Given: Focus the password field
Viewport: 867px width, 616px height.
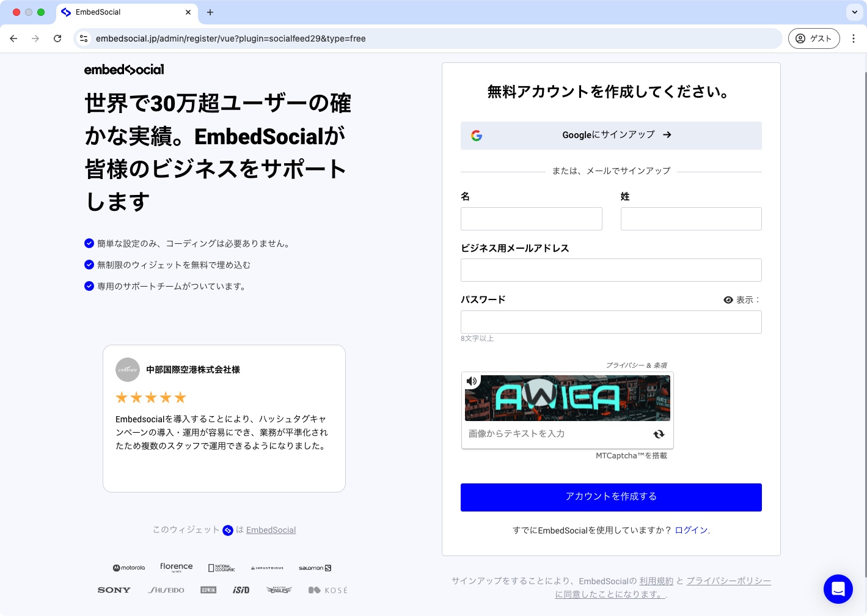Looking at the screenshot, I should pos(611,322).
